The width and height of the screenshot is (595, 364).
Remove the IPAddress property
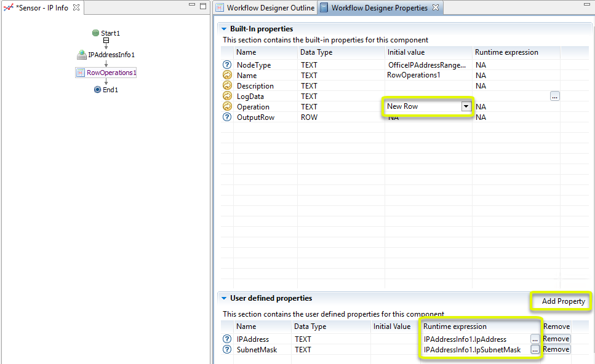(556, 339)
